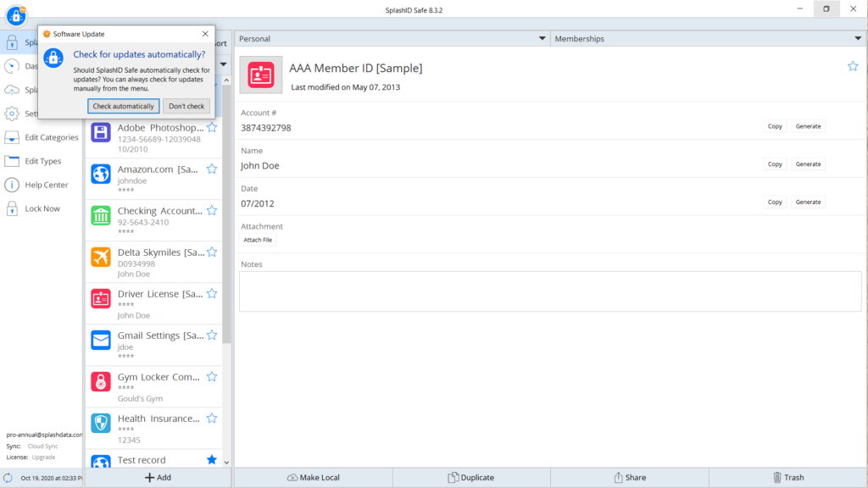Image resolution: width=868 pixels, height=488 pixels.
Task: Expand the Personal category dropdown
Action: (x=542, y=39)
